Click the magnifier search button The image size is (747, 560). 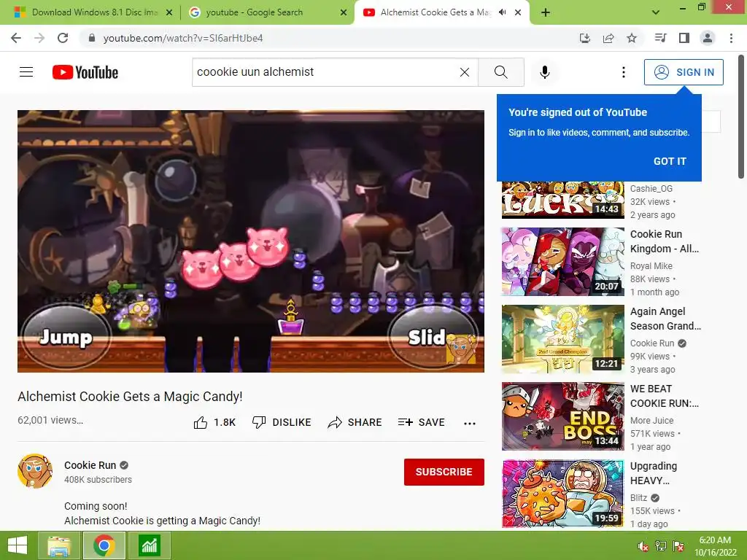[500, 72]
